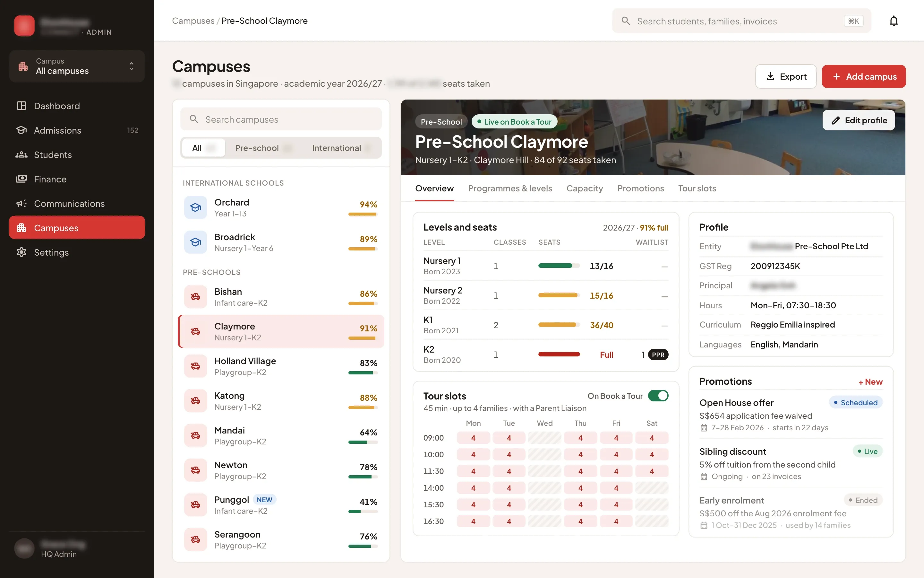The height and width of the screenshot is (578, 924).
Task: Click the Bishan pre-school toy car icon
Action: tap(195, 297)
